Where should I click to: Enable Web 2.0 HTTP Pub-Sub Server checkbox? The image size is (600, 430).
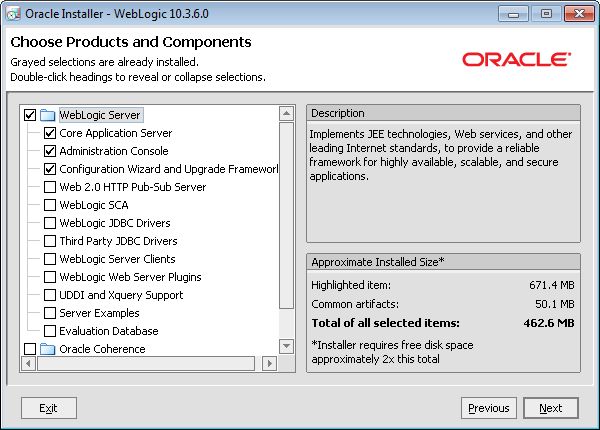[50, 187]
